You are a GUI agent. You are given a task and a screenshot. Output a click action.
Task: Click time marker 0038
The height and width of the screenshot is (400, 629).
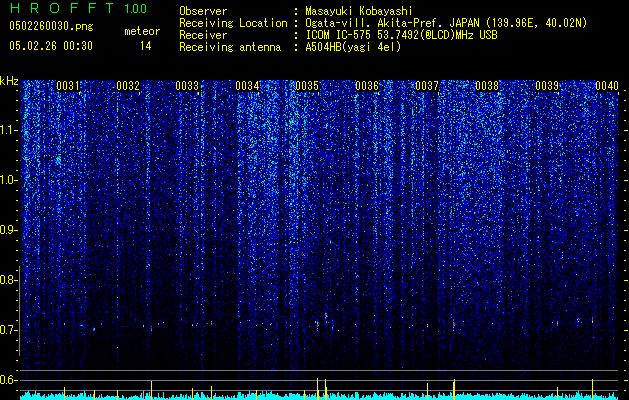[x=487, y=86]
